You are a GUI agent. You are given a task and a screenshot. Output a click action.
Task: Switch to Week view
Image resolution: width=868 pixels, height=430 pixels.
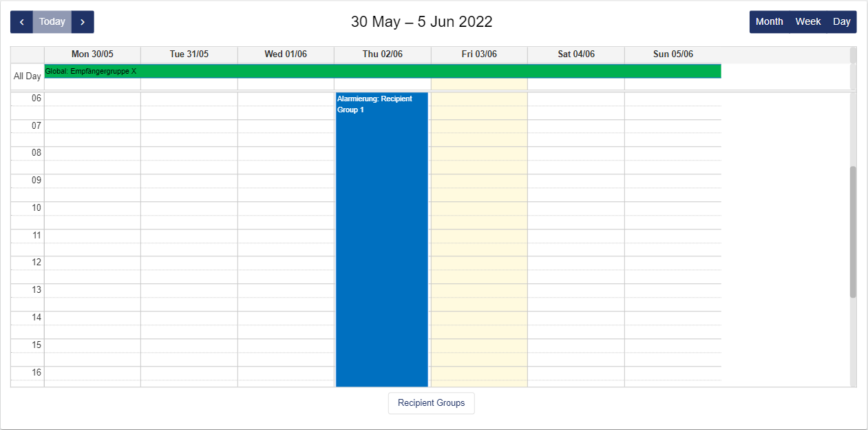808,22
